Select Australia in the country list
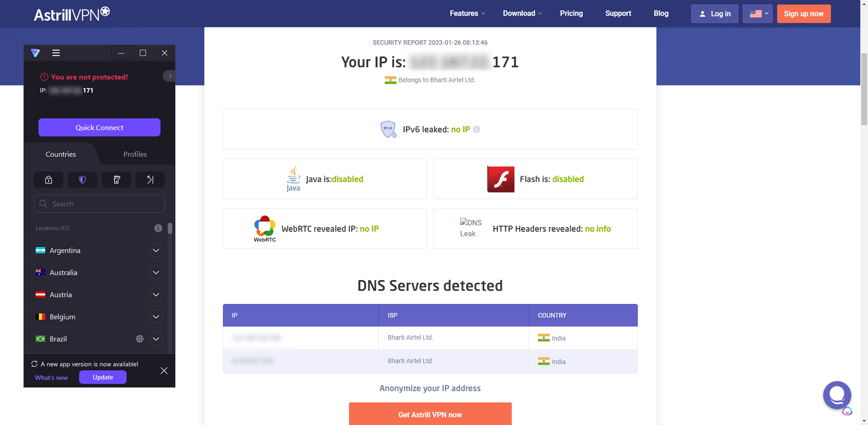868x425 pixels. 63,272
